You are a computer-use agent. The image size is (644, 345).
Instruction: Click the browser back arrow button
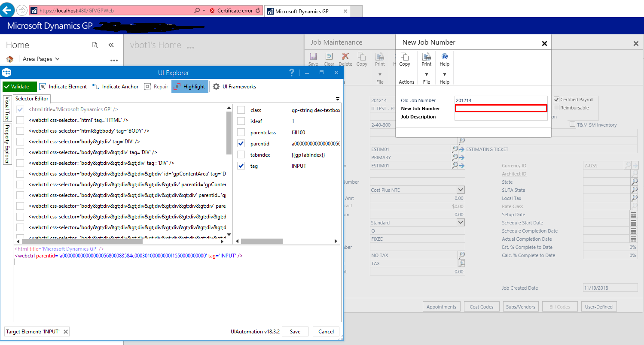pos(7,9)
